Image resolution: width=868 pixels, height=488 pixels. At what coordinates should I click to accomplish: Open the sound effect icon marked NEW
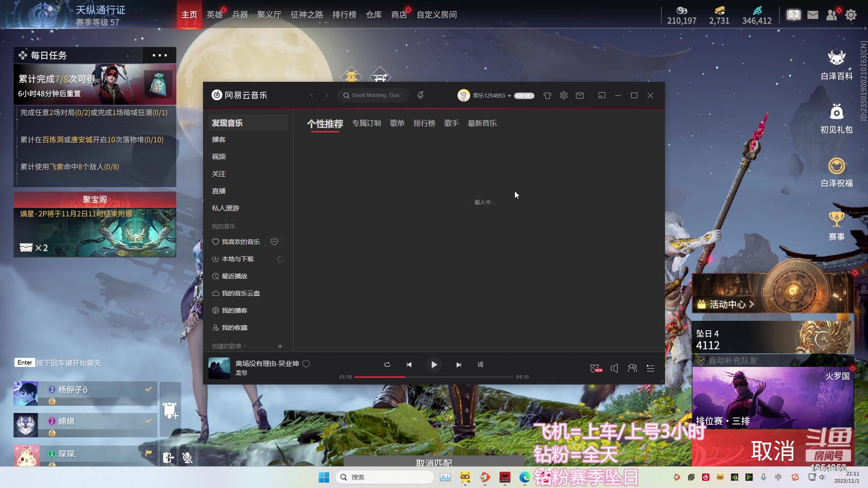(596, 368)
